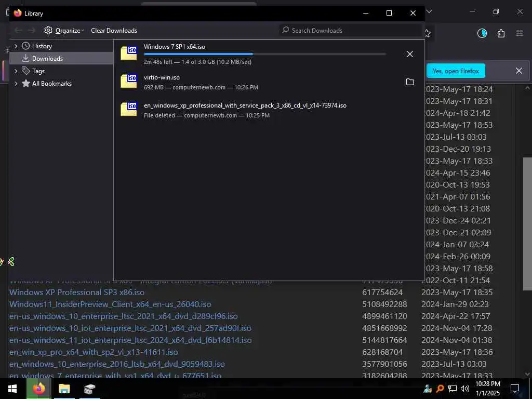The height and width of the screenshot is (399, 532).
Task: Click the All Bookmarks star icon
Action: [x=26, y=84]
